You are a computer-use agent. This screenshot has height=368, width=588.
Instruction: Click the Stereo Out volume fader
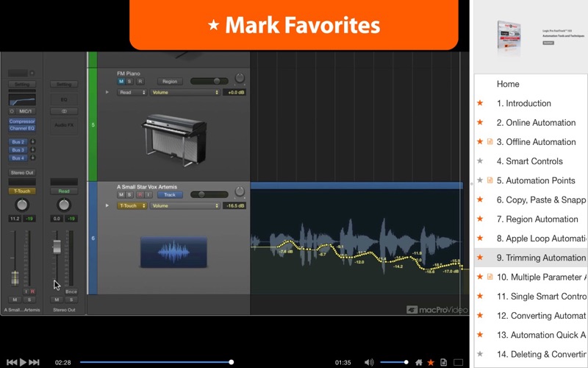(57, 247)
